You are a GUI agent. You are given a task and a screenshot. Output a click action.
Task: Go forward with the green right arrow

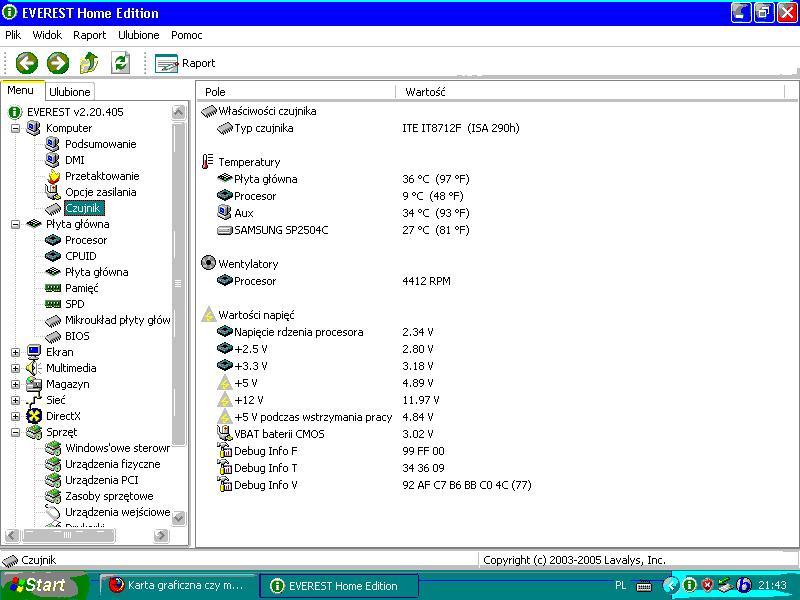tap(58, 63)
